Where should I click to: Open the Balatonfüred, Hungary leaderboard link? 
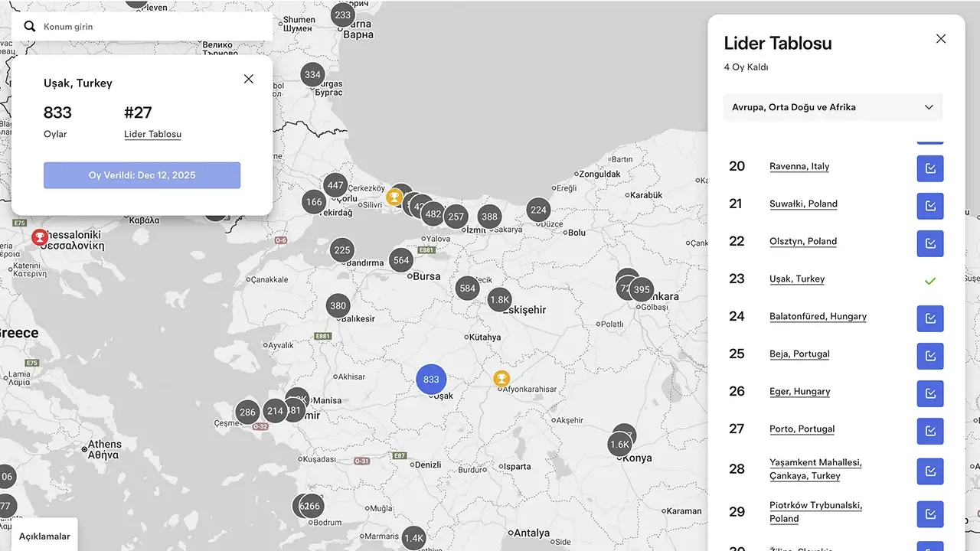click(x=818, y=316)
